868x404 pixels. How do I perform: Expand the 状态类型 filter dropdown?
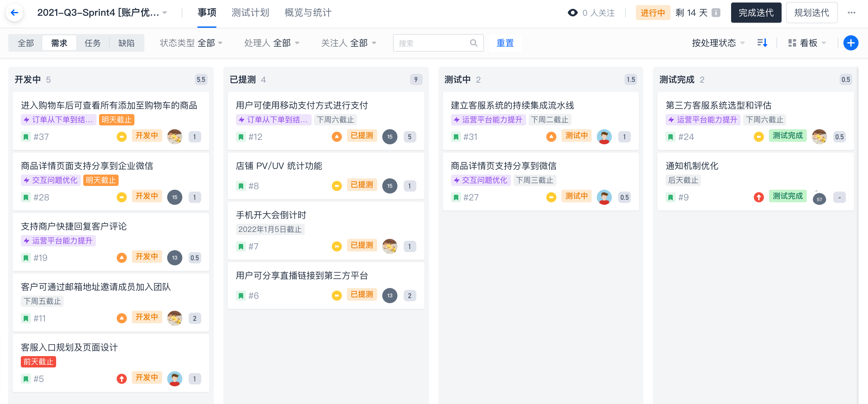(191, 43)
